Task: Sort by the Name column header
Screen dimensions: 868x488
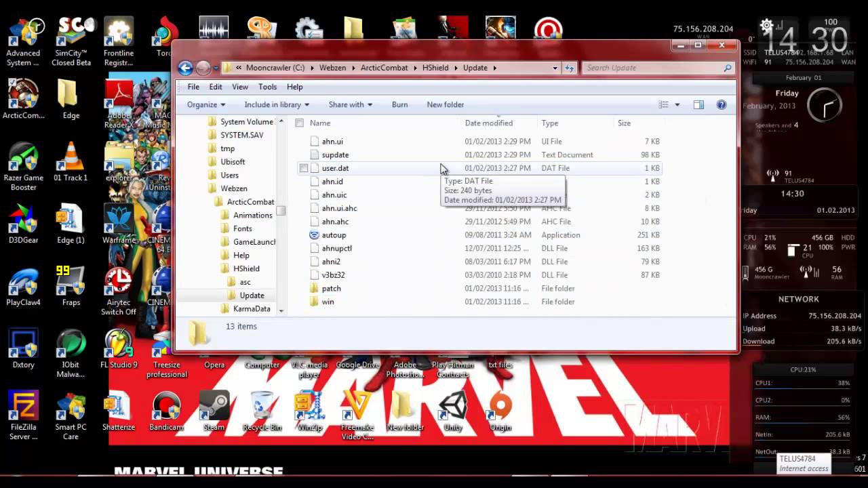Action: point(320,123)
